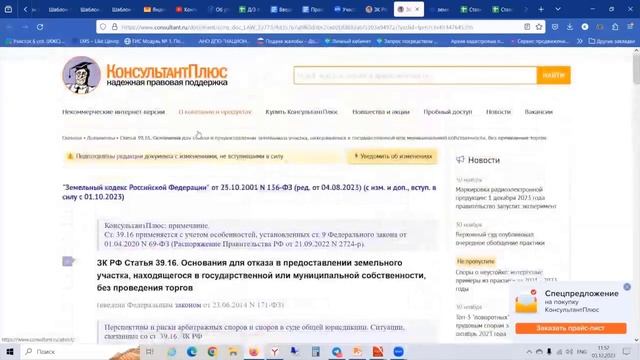The image size is (640, 360).
Task: Open 'Пробный доступ' menu item
Action: click(448, 112)
